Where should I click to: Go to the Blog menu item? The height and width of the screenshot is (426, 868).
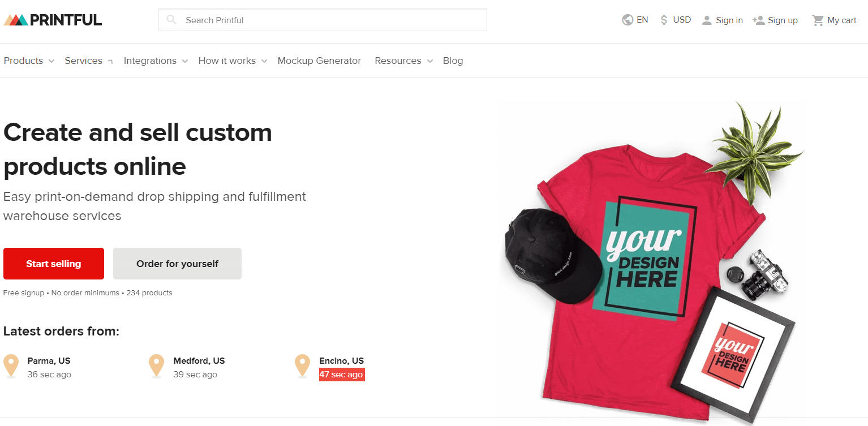pos(453,61)
